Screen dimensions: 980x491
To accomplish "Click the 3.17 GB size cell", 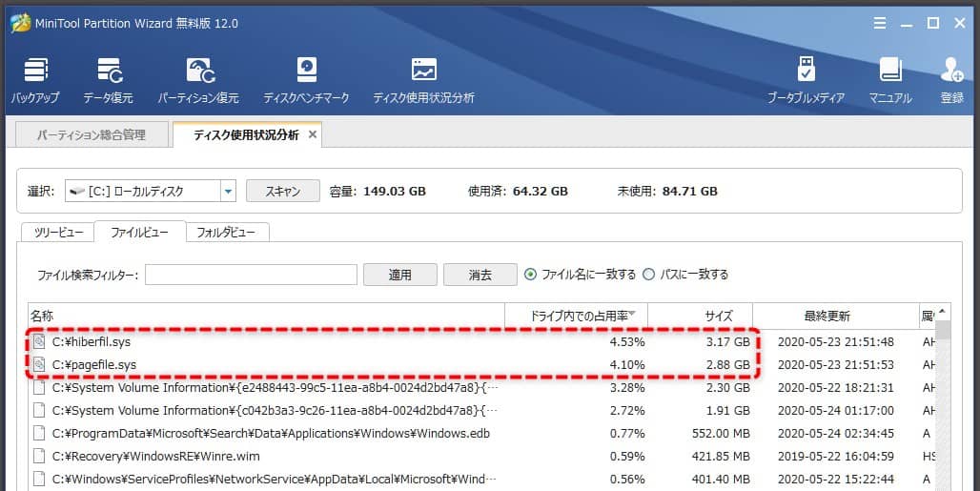I will (727, 341).
